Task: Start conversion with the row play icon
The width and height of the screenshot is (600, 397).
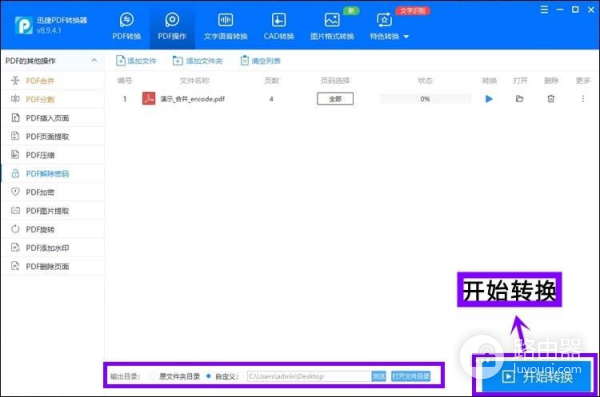Action: [489, 99]
